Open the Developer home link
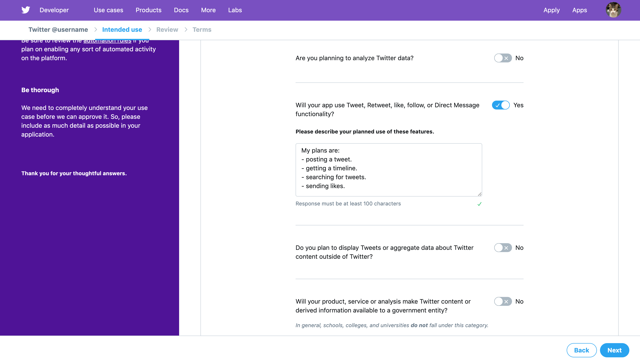 click(54, 10)
